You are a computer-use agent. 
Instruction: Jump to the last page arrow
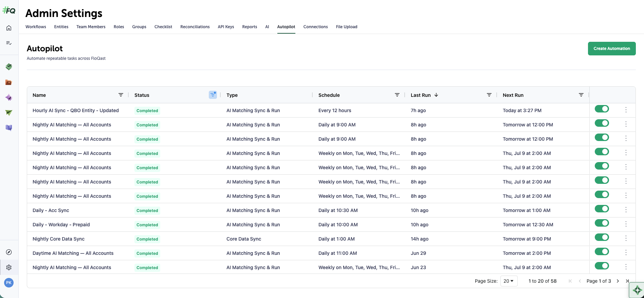627,281
